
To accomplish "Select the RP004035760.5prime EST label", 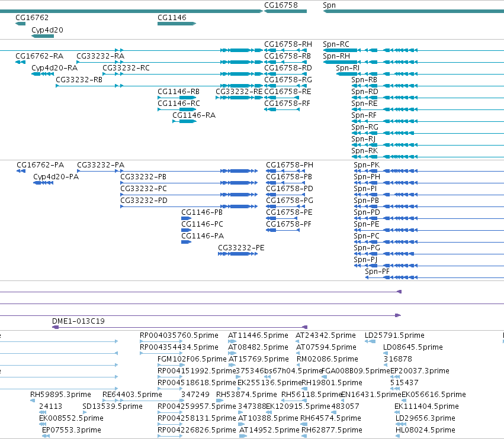I will pos(179,335).
